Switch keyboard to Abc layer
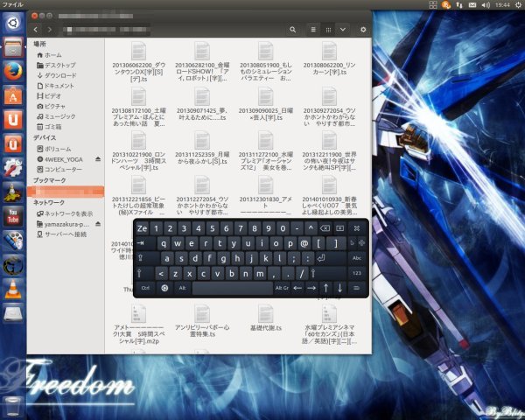The image size is (525, 420). (357, 258)
